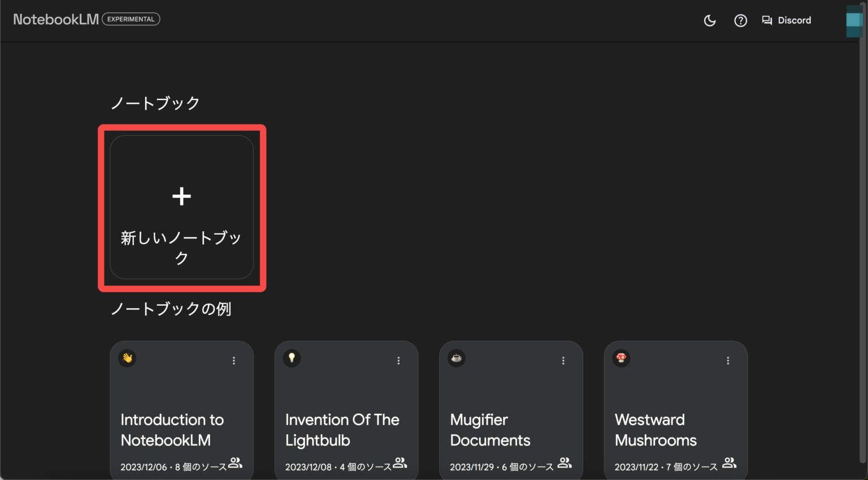The height and width of the screenshot is (480, 868).
Task: Open the three-dot menu on Invention Of The Lightbulb
Action: [x=398, y=360]
